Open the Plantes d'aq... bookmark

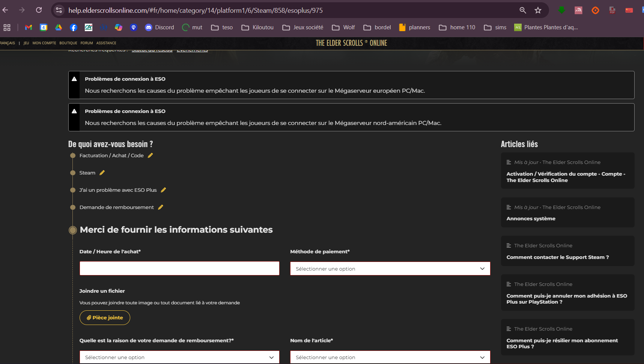(x=546, y=27)
